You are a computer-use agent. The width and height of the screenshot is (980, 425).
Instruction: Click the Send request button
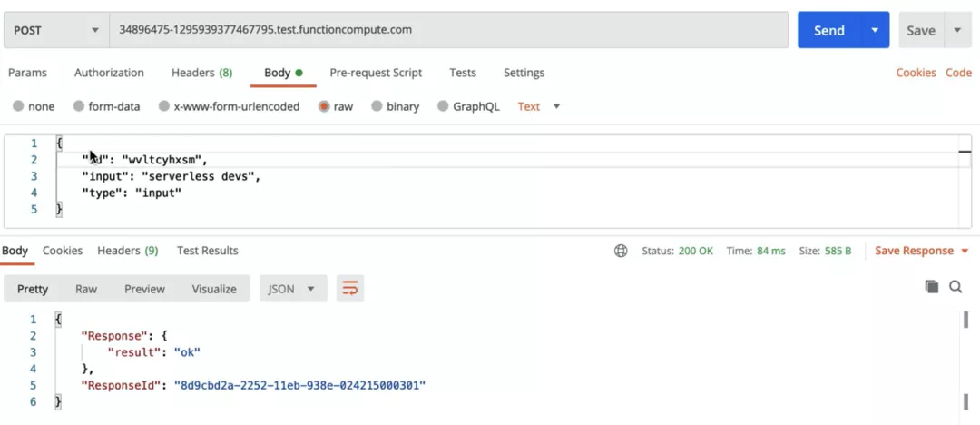coord(828,30)
